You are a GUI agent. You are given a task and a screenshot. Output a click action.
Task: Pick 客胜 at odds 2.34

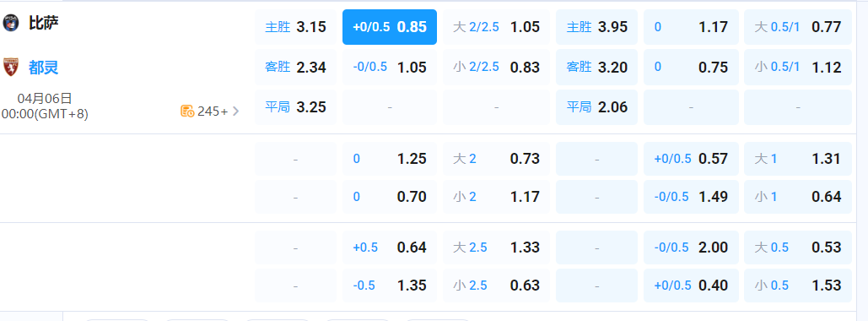[x=295, y=67]
